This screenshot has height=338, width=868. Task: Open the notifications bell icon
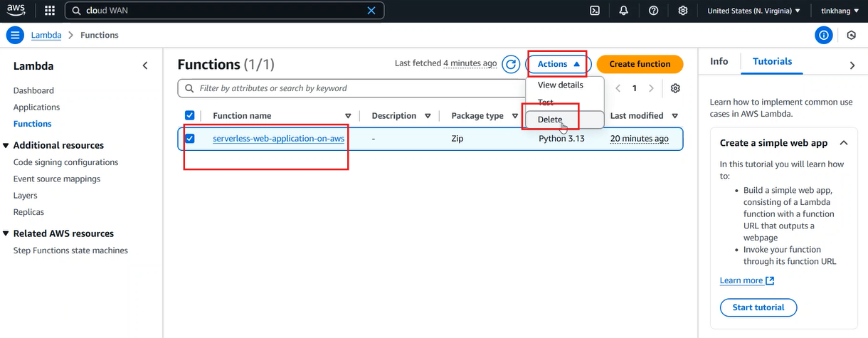pos(624,11)
